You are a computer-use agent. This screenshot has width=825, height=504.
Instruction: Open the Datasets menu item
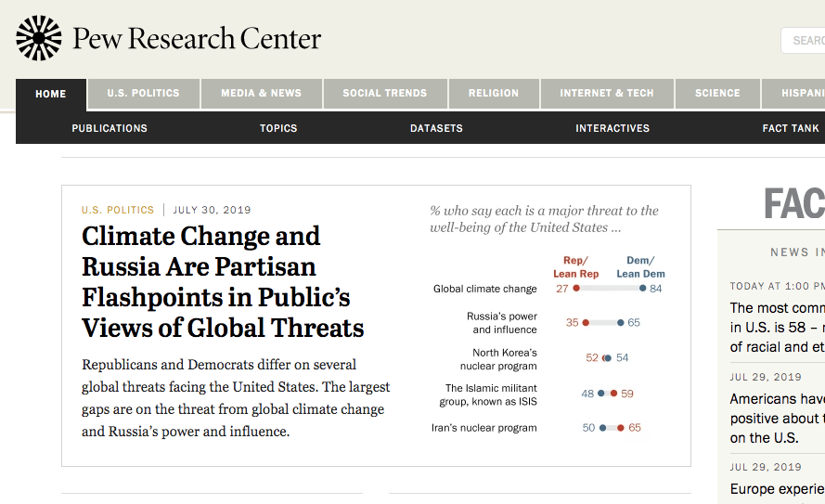[436, 128]
